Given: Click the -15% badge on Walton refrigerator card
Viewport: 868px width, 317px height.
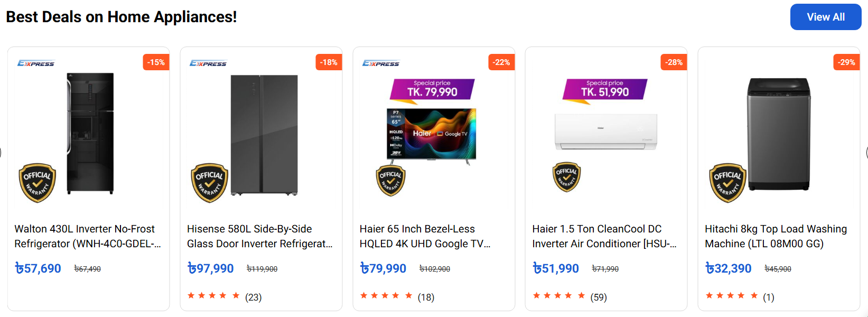Looking at the screenshot, I should pyautogui.click(x=156, y=62).
